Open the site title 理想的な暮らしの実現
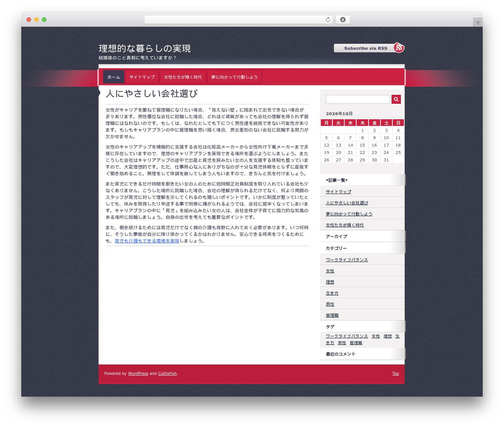The image size is (504, 427). click(145, 48)
